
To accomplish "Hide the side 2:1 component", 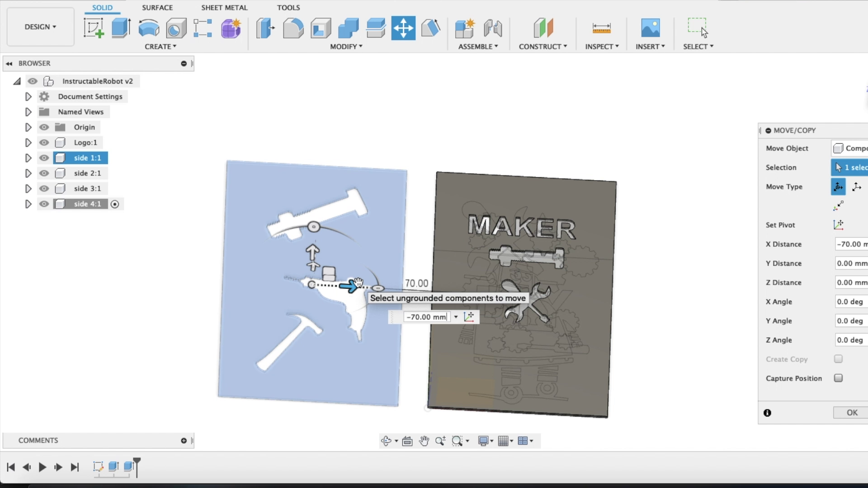I will pos(44,173).
